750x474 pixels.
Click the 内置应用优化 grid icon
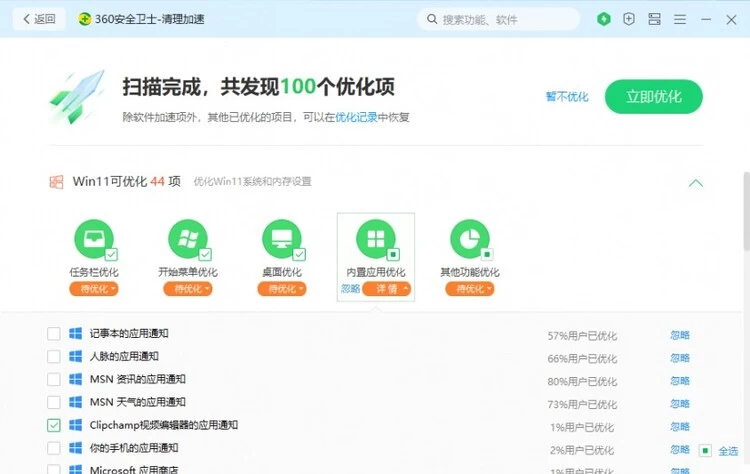(376, 239)
